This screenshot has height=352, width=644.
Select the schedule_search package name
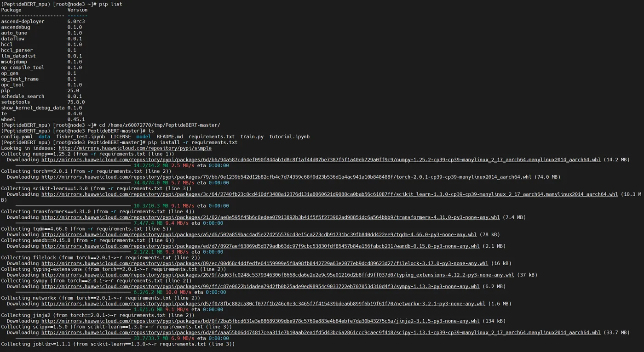[23, 96]
